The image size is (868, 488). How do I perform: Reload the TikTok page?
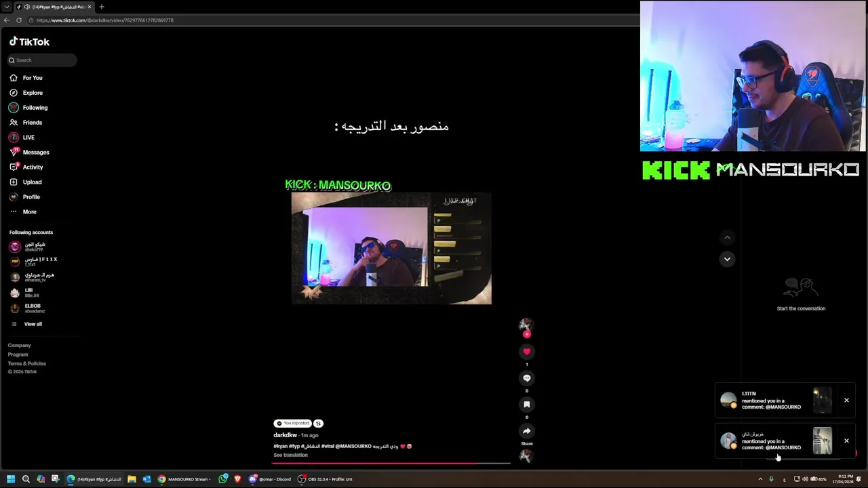click(19, 20)
